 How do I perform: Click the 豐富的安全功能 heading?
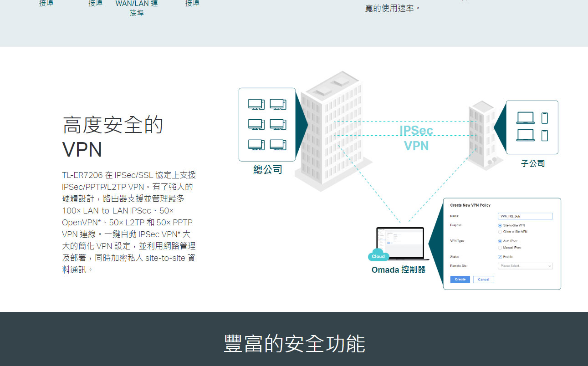[294, 344]
